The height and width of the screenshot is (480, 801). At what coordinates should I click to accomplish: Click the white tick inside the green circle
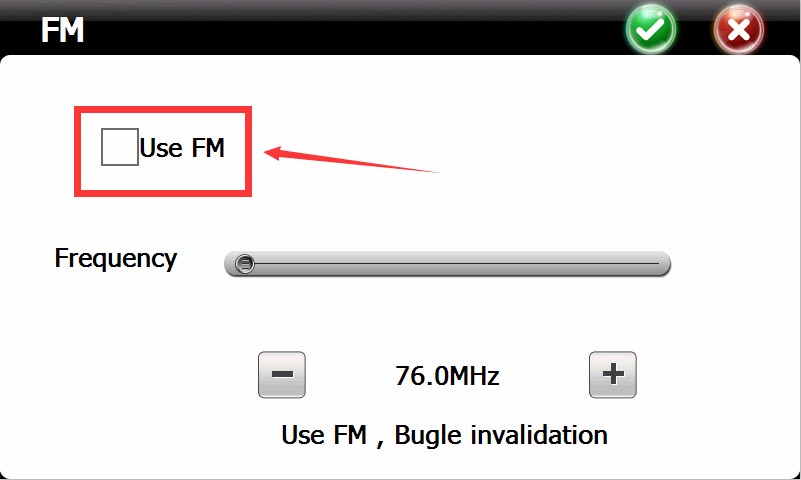(650, 30)
